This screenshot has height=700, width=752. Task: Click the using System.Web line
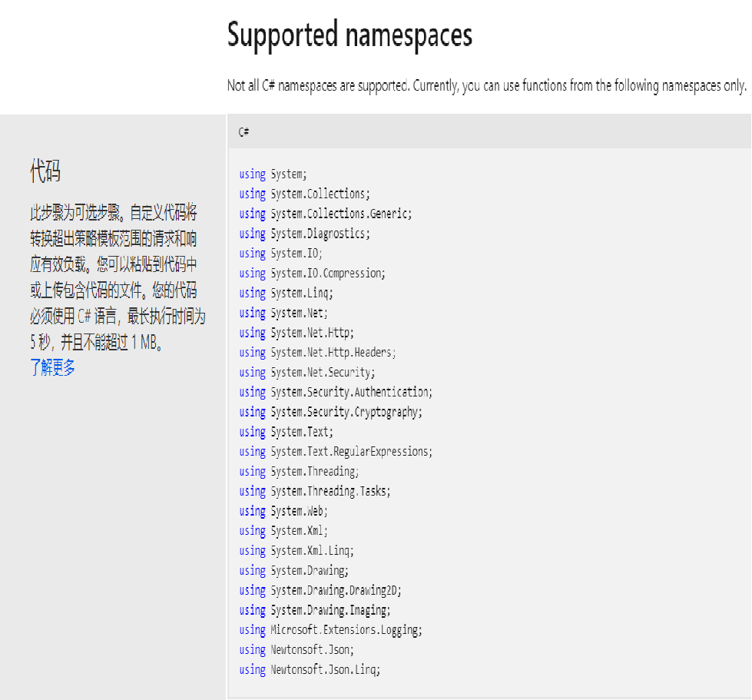pos(283,511)
